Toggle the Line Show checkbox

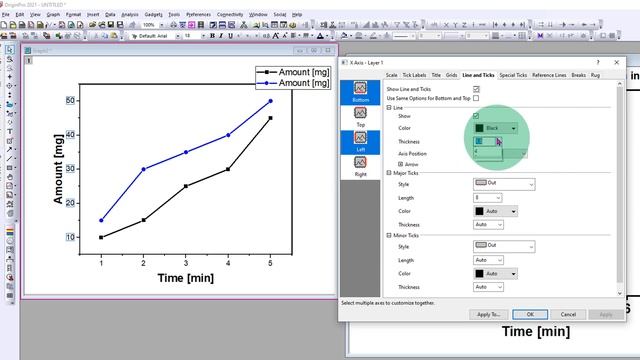[476, 116]
